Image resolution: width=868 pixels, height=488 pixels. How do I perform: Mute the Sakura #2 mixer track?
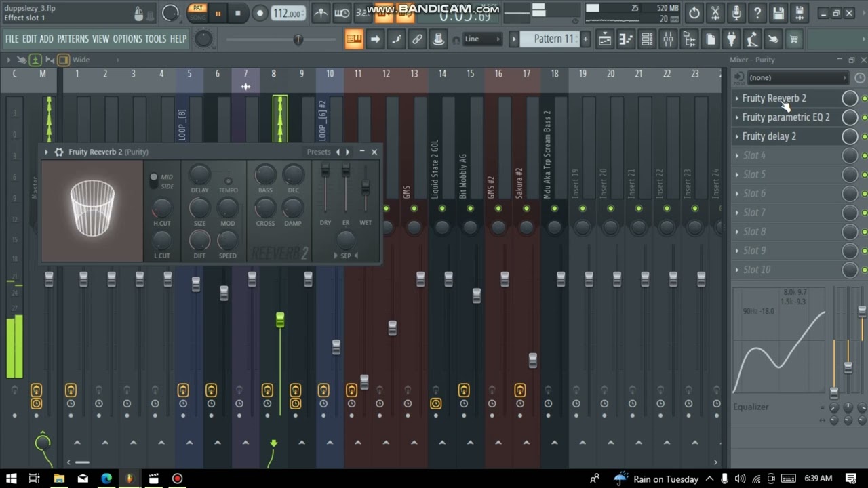(526, 208)
